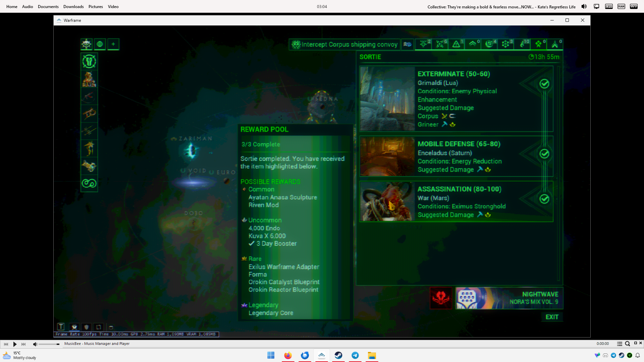Click the star chart globe icon
This screenshot has height=362, width=644.
[100, 44]
